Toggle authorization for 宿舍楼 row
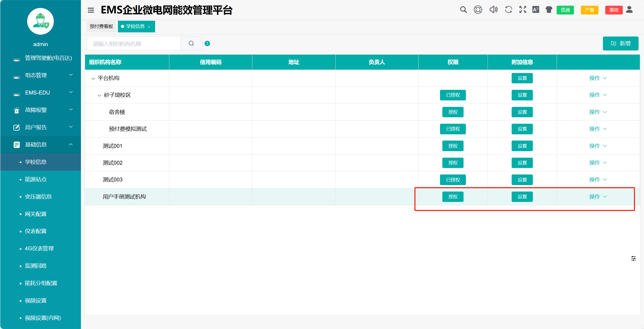The height and width of the screenshot is (329, 644). pos(453,112)
